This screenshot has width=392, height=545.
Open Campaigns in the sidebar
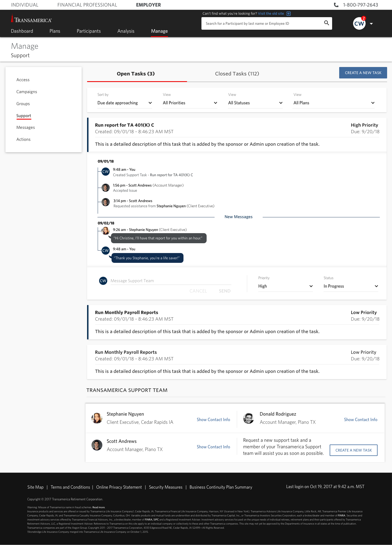[x=27, y=92]
